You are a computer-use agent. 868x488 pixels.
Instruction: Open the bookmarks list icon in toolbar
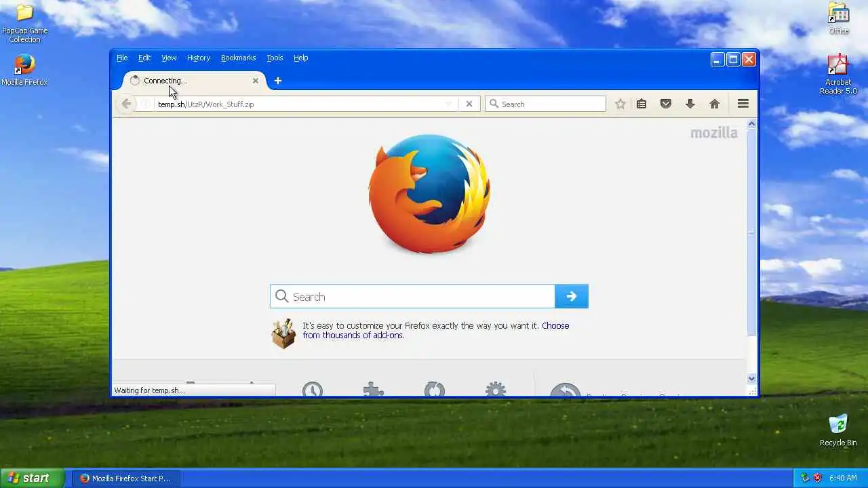point(642,104)
